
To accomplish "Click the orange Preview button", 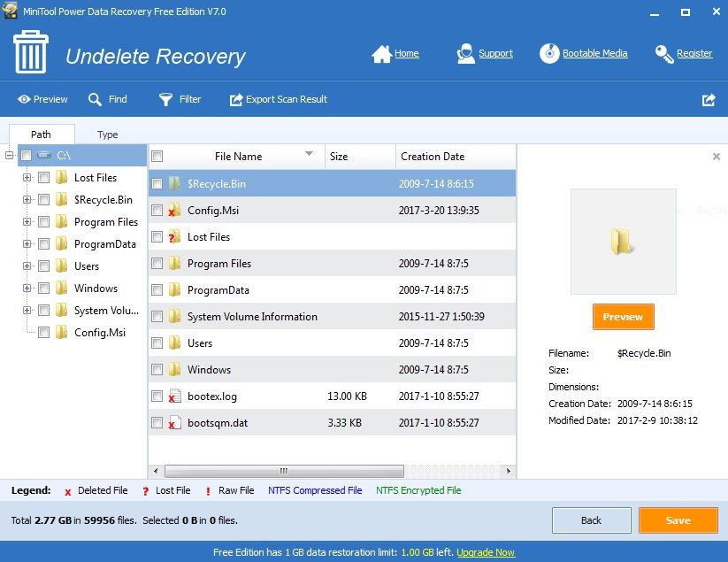I will click(623, 317).
